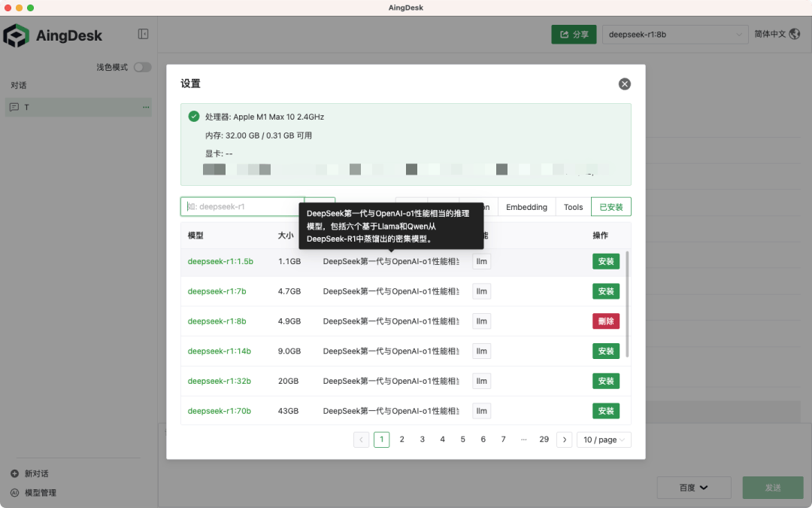
Task: Click the 内存: 32.00 GB / 0.31 GB 可用 text
Action: (x=259, y=135)
